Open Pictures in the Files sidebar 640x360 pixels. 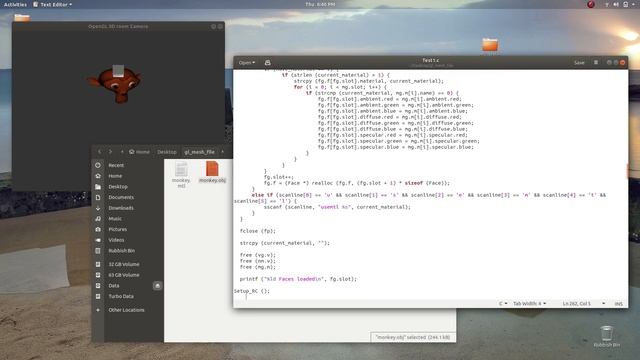pos(128,229)
